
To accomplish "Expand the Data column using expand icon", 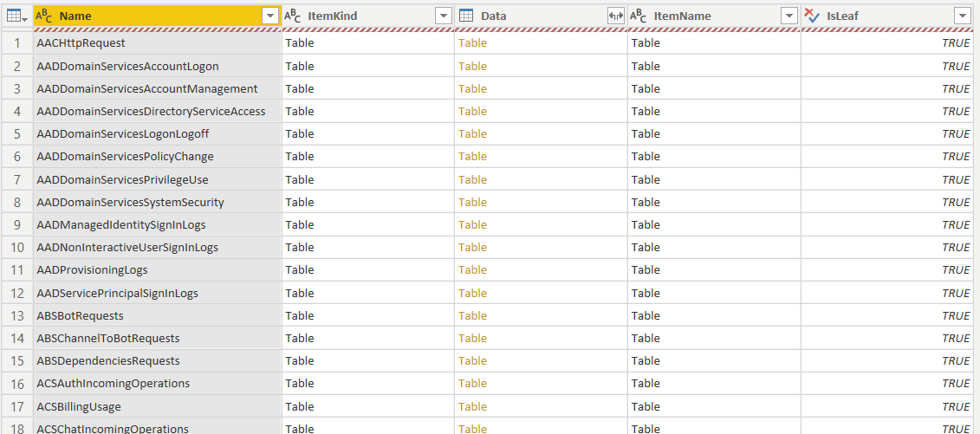I will 616,16.
